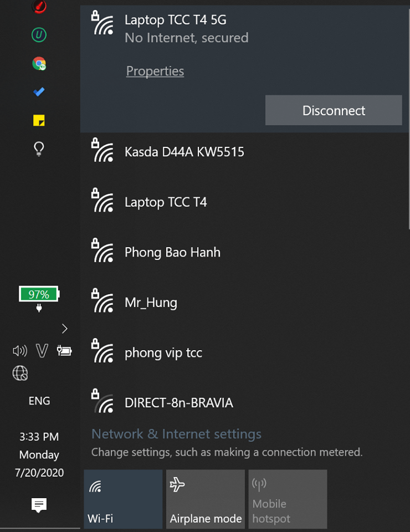Enable Airplane mode
The width and height of the screenshot is (410, 532).
point(205,499)
